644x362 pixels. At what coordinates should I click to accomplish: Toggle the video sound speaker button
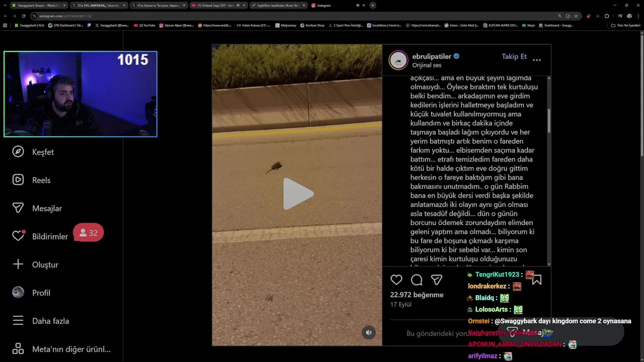[369, 332]
